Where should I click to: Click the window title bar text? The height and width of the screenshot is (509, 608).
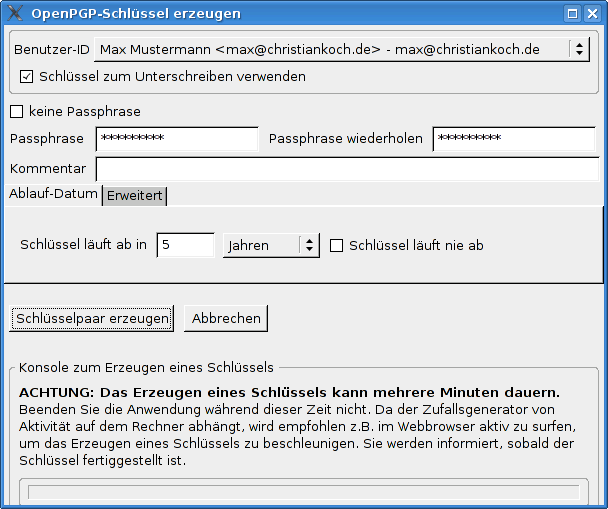point(136,13)
